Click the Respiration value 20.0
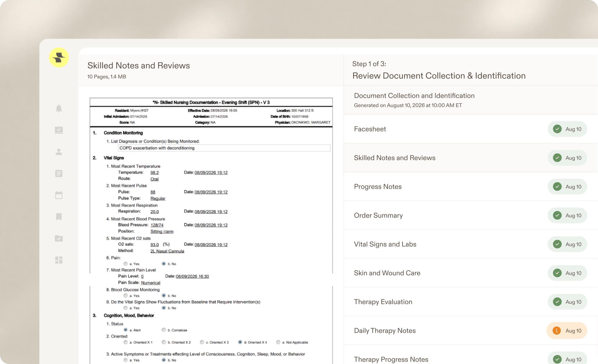 (x=155, y=212)
